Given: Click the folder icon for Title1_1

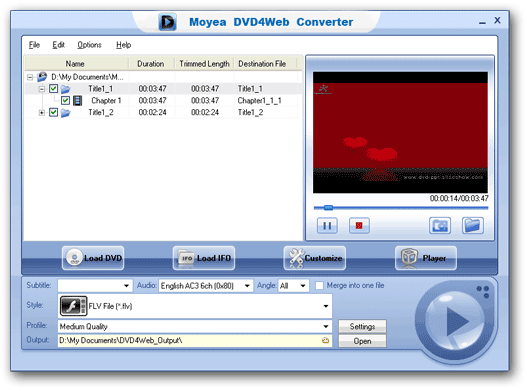Looking at the screenshot, I should (66, 89).
